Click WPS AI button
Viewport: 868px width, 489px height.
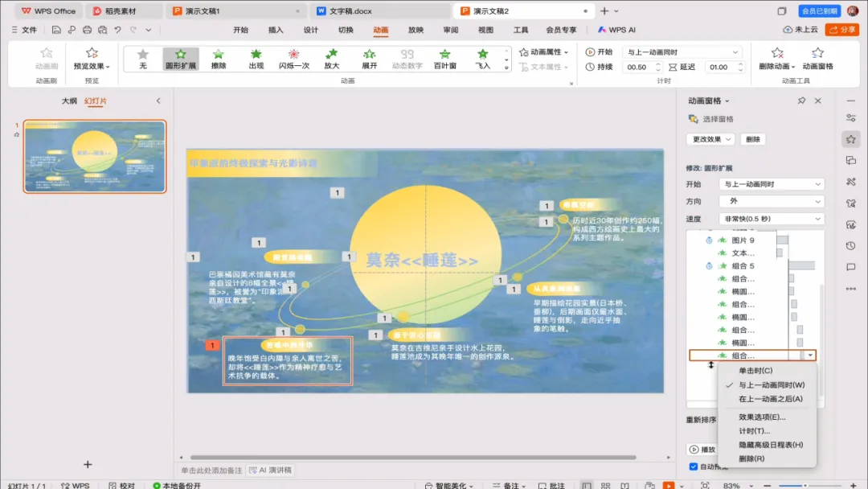(x=616, y=30)
